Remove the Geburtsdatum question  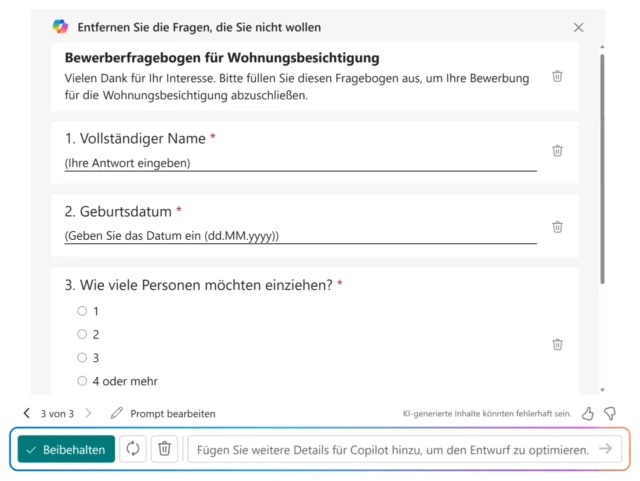557,226
